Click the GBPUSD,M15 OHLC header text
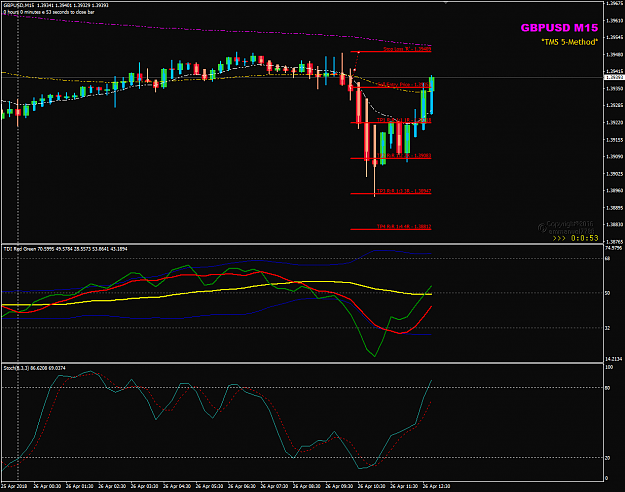The image size is (625, 492). coord(55,5)
